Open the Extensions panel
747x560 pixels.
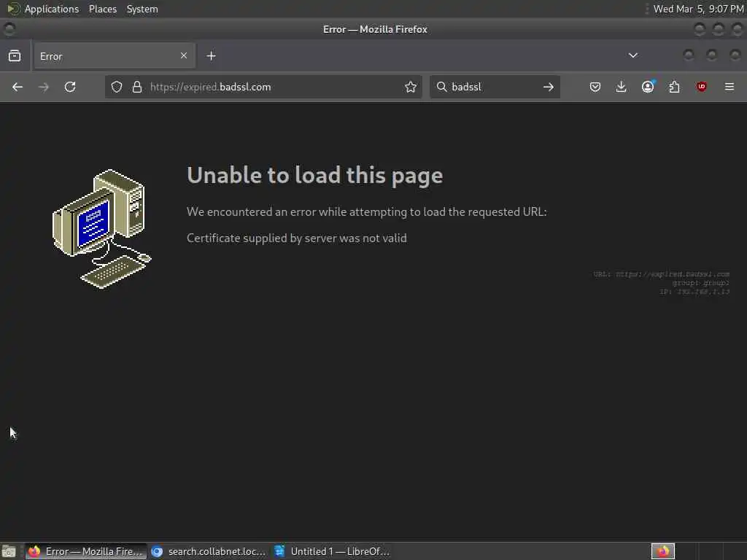tap(674, 87)
